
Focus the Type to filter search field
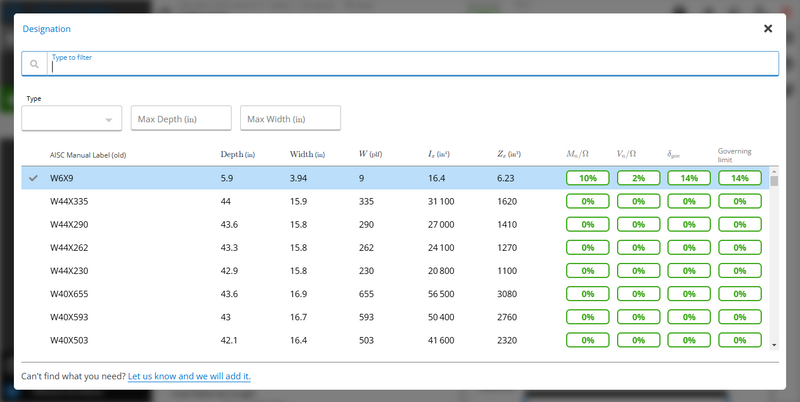(413, 64)
